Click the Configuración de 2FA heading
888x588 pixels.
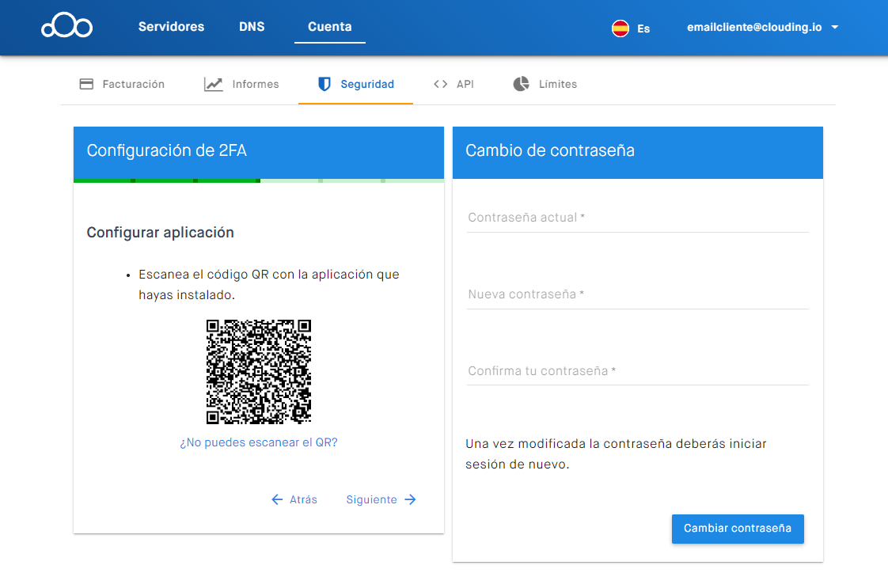(166, 150)
